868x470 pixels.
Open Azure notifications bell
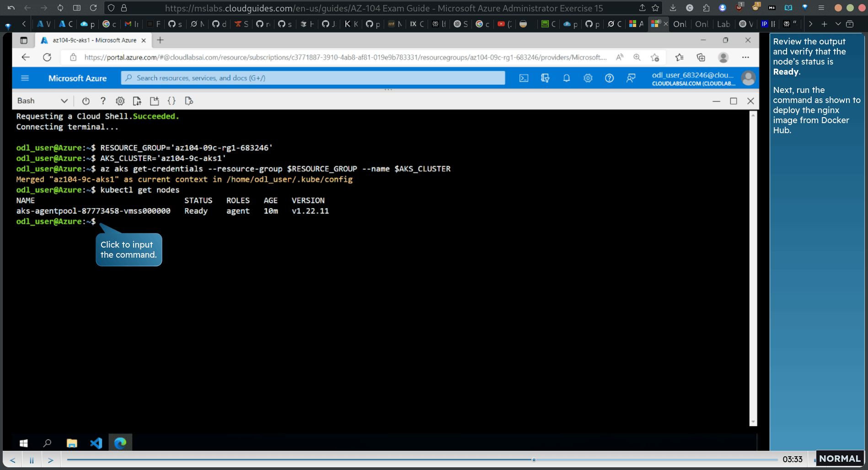tap(567, 78)
